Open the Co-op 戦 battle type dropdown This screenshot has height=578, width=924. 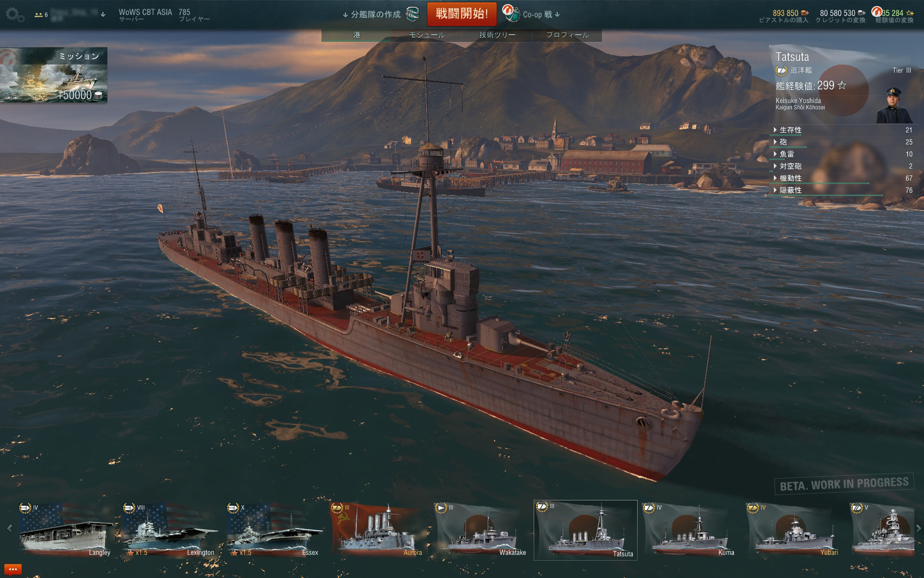(541, 14)
